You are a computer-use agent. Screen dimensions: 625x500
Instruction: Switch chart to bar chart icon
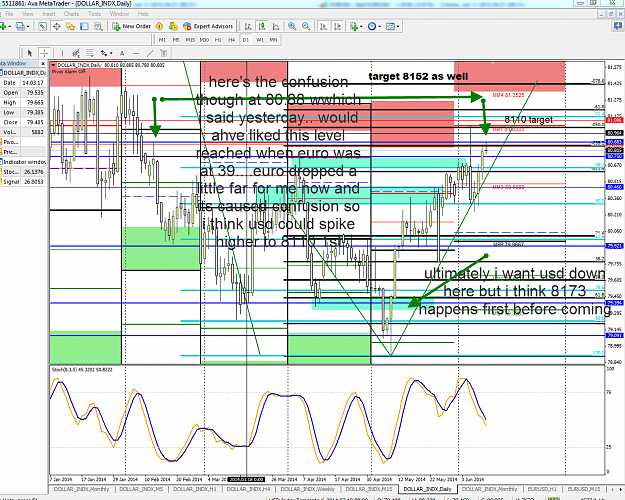(248, 26)
